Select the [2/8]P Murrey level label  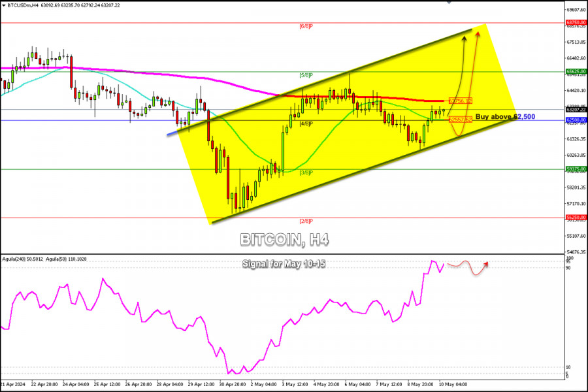[x=306, y=221]
